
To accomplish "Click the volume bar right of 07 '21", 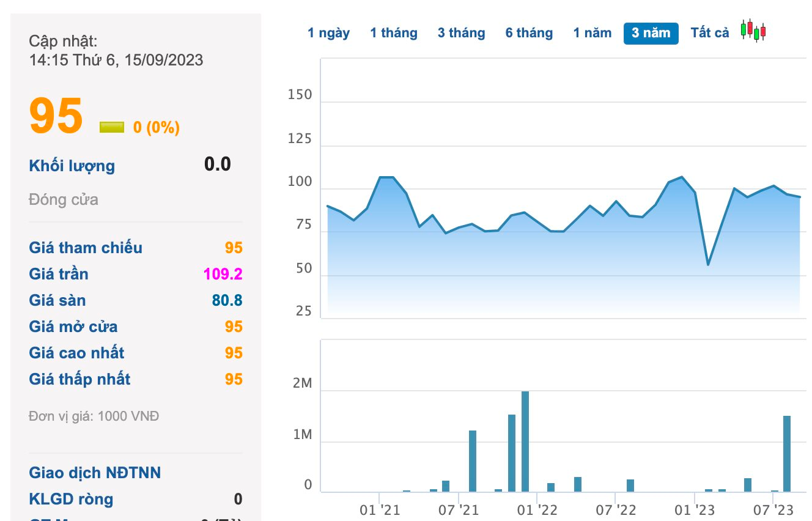I will [x=473, y=461].
